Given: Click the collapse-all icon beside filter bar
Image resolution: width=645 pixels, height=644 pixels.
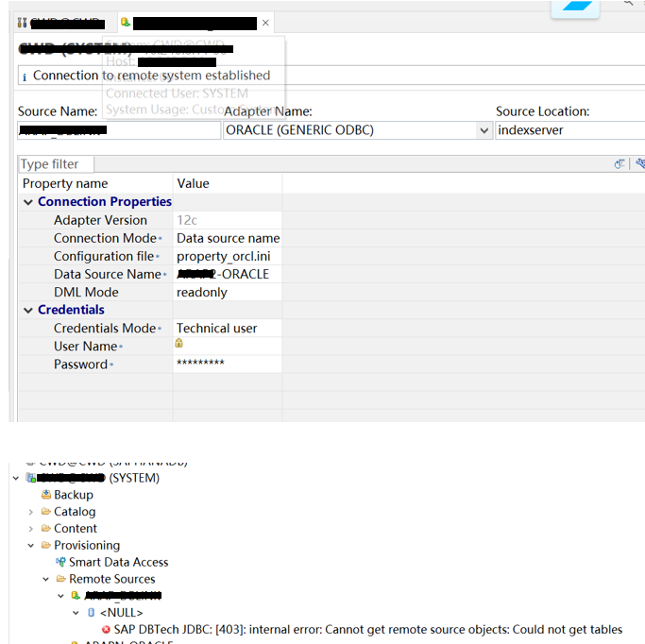Looking at the screenshot, I should coord(620,164).
